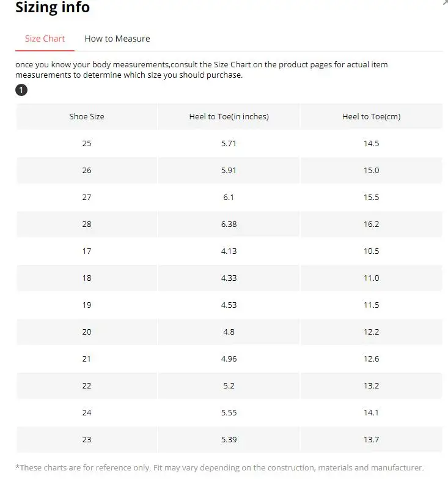Switch to the Size Chart tab
448x479 pixels.
click(x=45, y=39)
